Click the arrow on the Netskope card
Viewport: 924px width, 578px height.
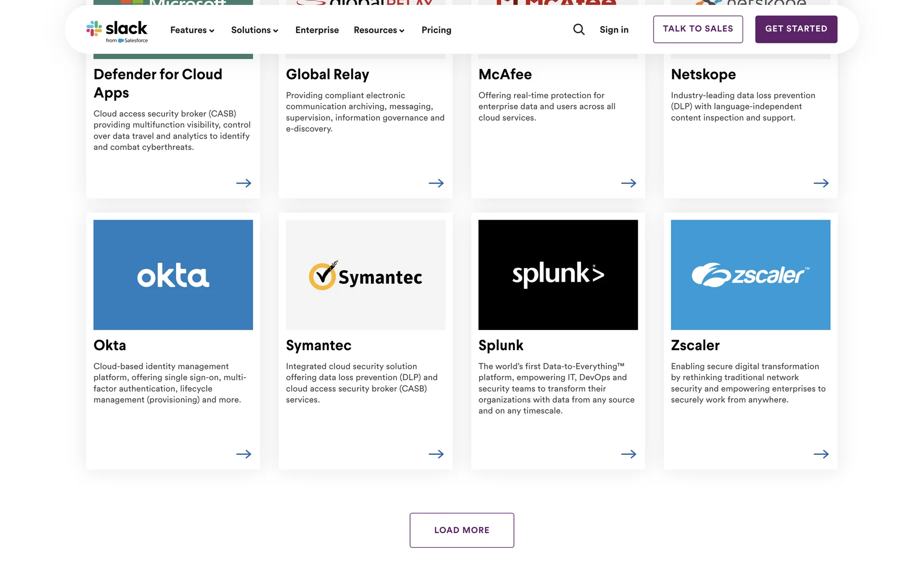821,183
